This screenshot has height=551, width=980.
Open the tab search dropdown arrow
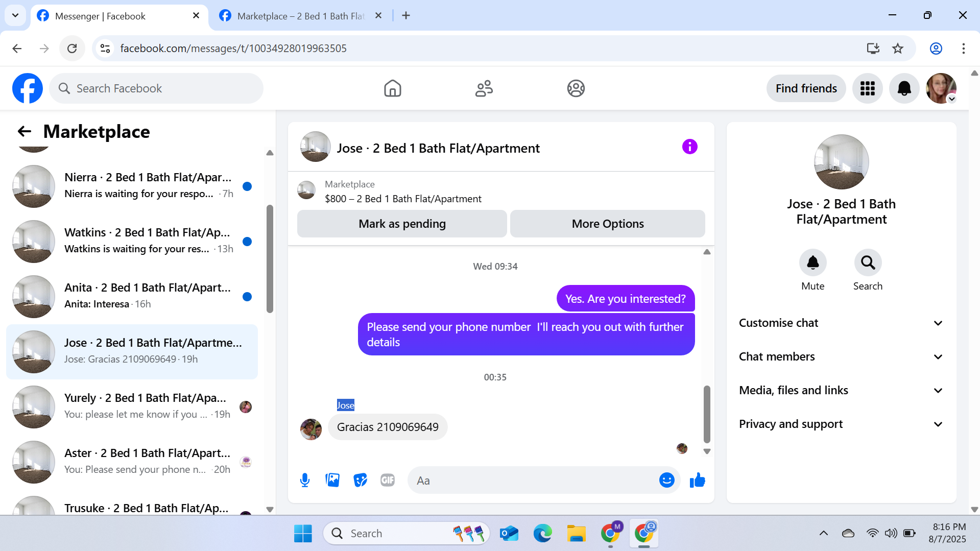point(15,15)
